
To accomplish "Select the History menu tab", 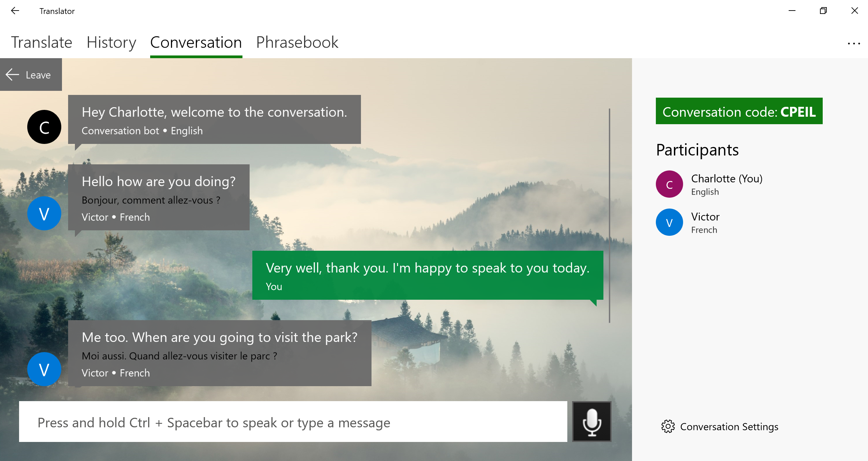I will tap(110, 43).
